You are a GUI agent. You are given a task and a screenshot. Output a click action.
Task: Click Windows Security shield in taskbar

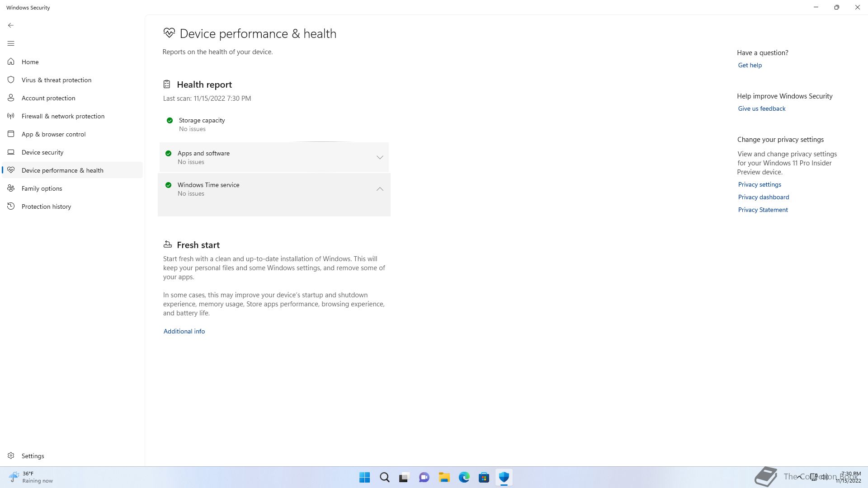click(504, 477)
